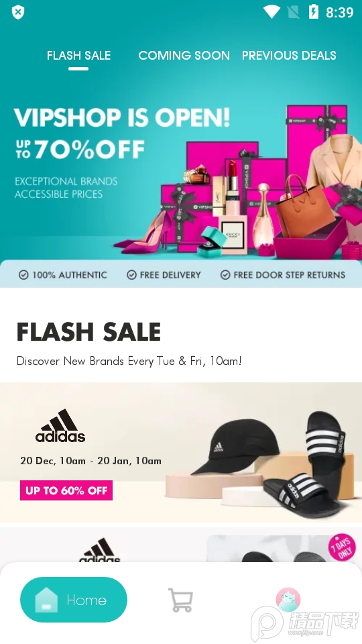Tap the Flash Sale section heading
This screenshot has height=644, width=362.
pyautogui.click(x=88, y=332)
